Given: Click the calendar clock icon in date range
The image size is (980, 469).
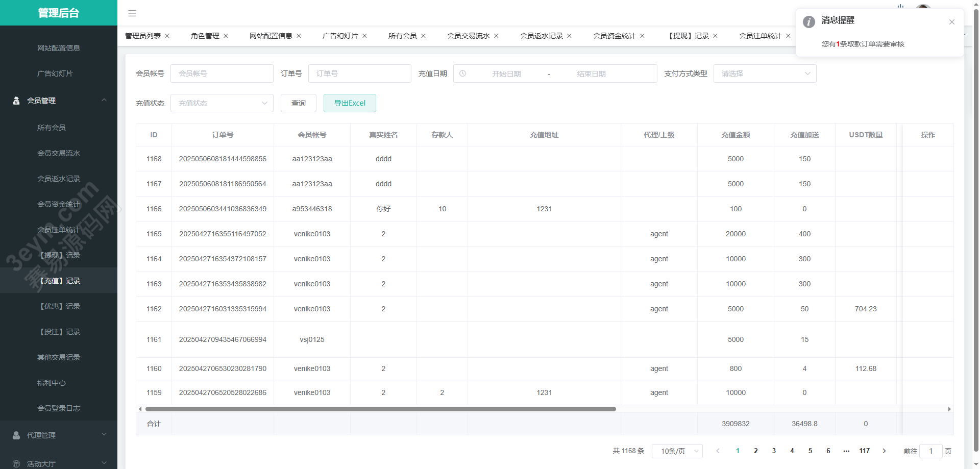Looking at the screenshot, I should (x=462, y=73).
